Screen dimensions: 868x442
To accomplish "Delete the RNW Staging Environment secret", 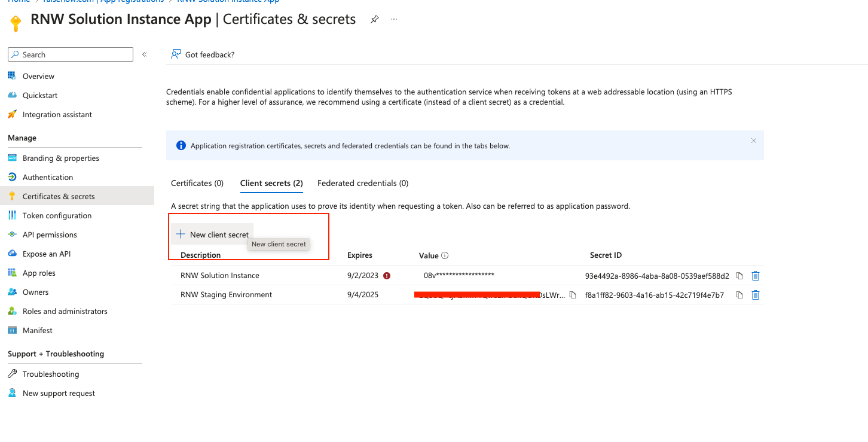I will coord(756,295).
